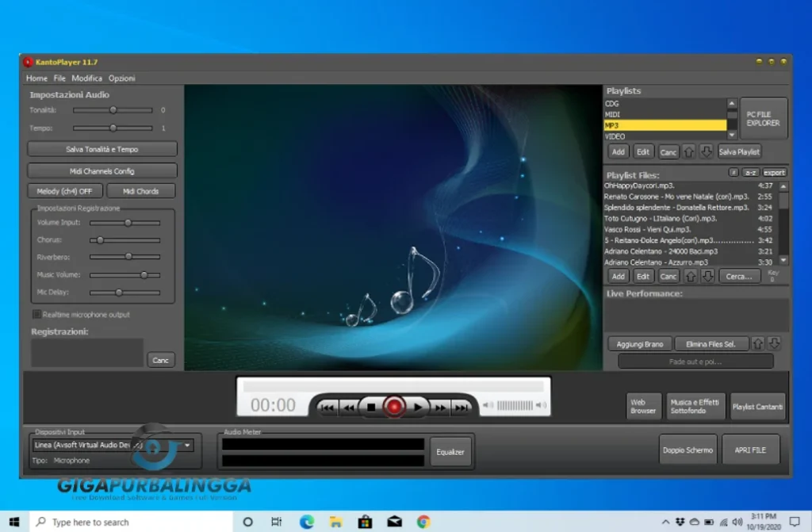
Task: Toggle a-z sorting for playlist files
Action: pos(750,173)
